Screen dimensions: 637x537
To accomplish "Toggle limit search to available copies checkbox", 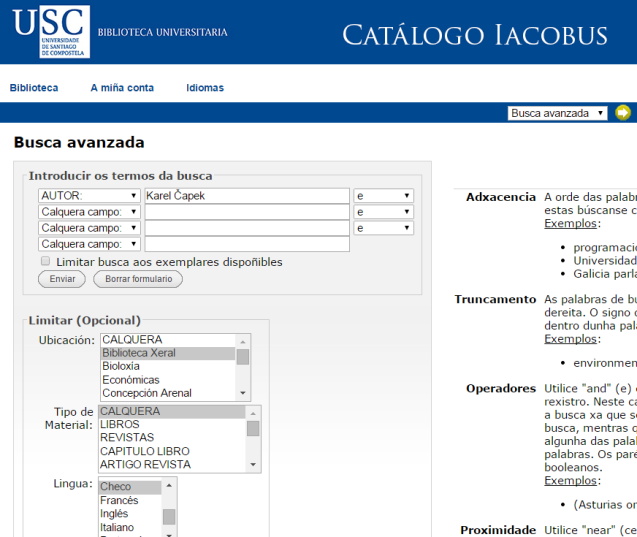I will [x=46, y=261].
